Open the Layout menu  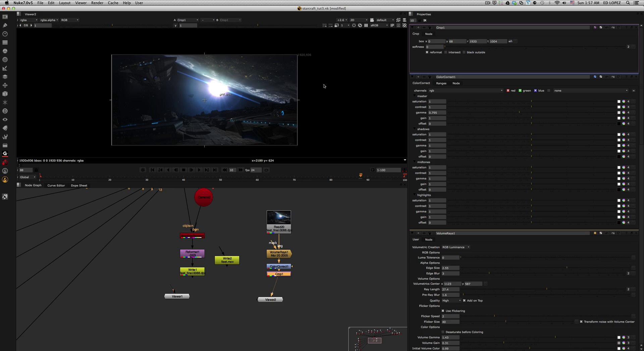[x=65, y=3]
